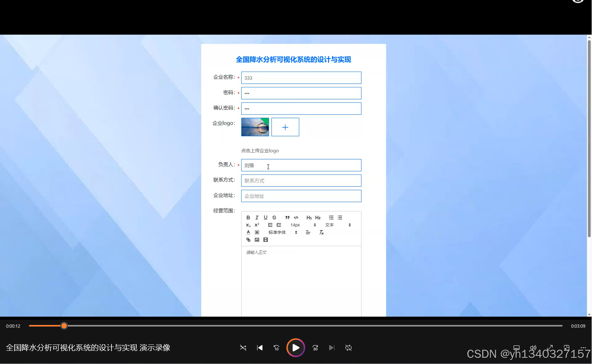Apply H1 heading formatting

309,217
